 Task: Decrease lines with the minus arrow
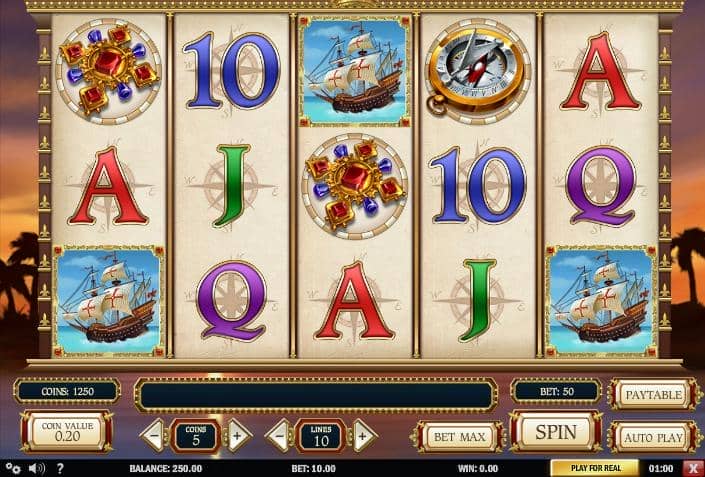coord(280,436)
